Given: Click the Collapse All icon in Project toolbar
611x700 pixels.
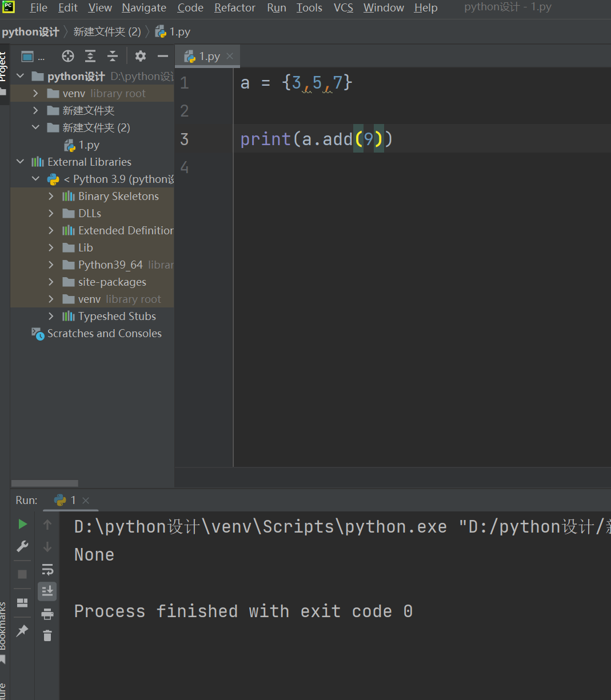Looking at the screenshot, I should coord(113,56).
